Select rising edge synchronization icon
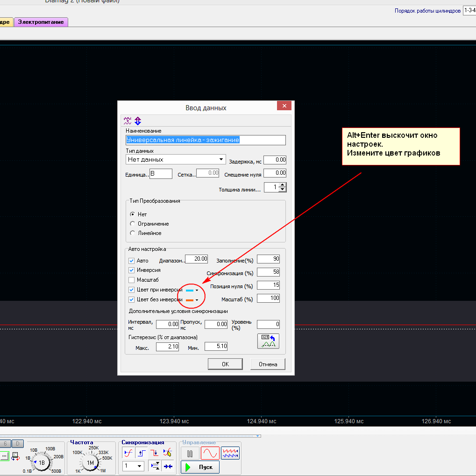 (142, 453)
